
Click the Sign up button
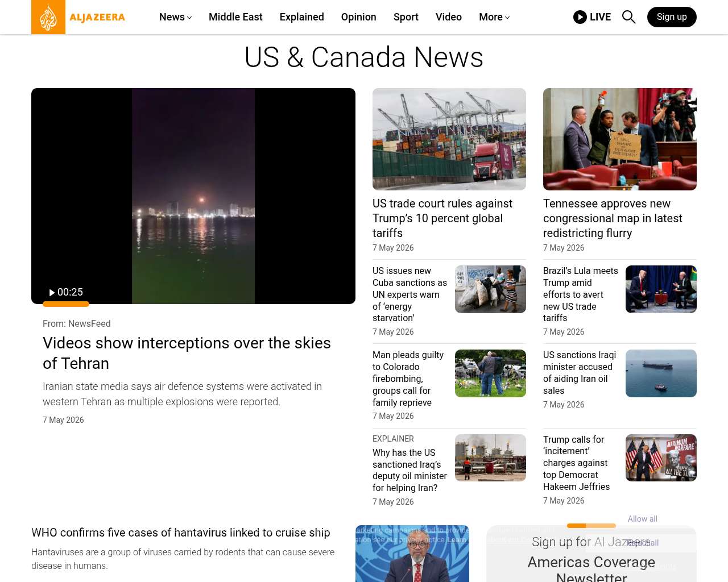tap(672, 17)
